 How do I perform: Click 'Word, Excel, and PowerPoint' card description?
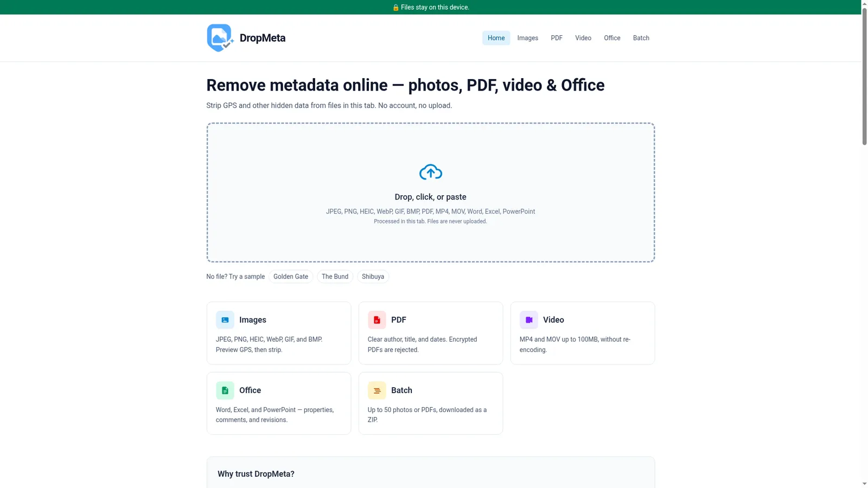point(275,415)
